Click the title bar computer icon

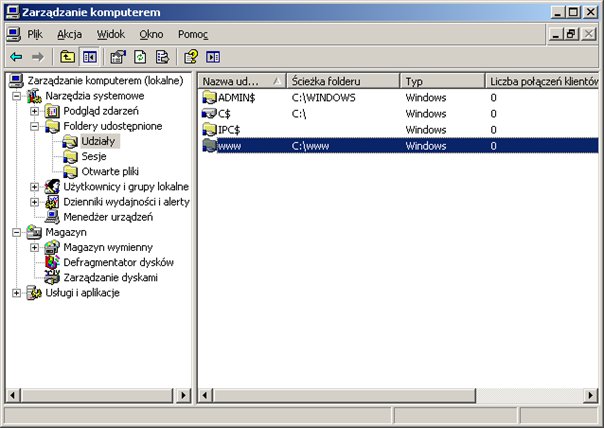12,12
